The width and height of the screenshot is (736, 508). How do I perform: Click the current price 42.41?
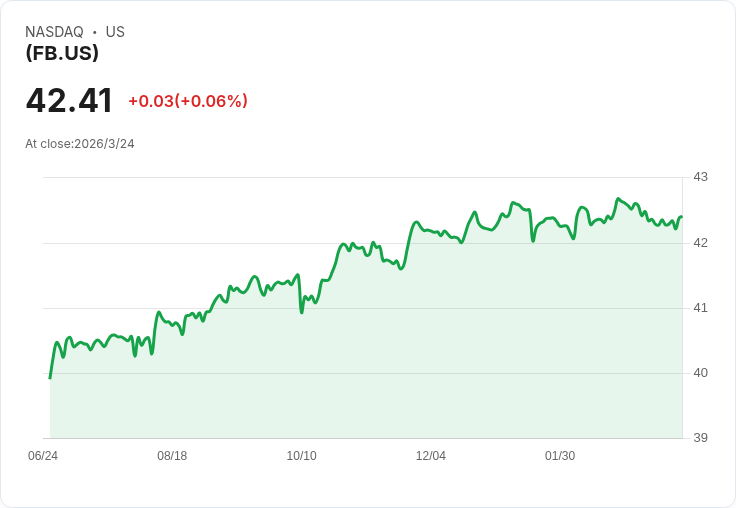tap(69, 101)
